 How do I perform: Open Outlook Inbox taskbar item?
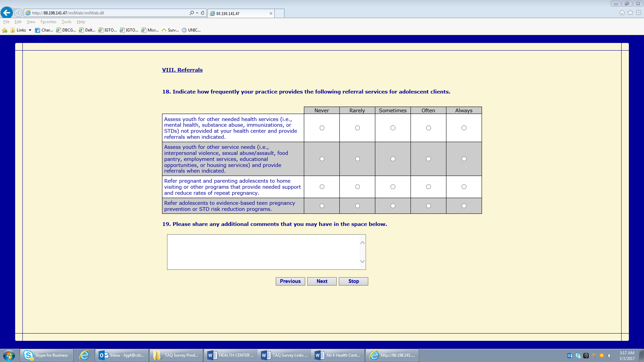click(122, 355)
